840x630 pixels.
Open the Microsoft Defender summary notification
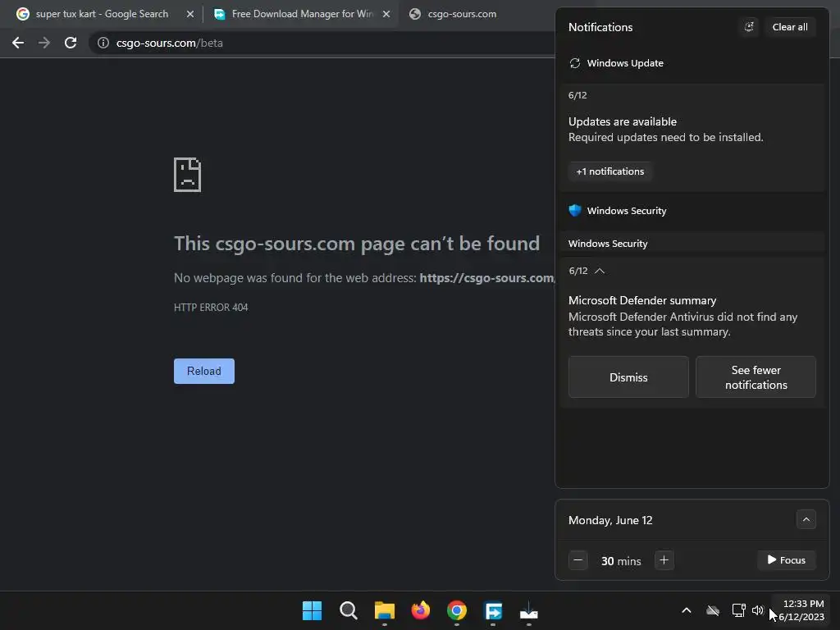coord(692,316)
